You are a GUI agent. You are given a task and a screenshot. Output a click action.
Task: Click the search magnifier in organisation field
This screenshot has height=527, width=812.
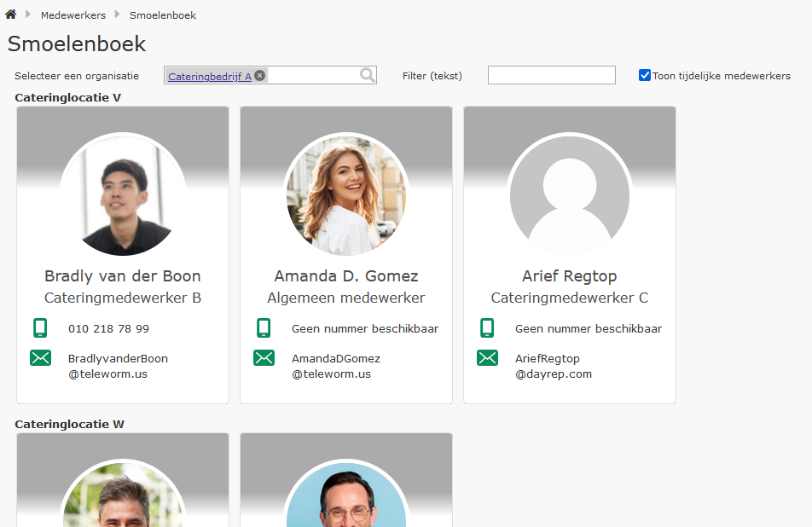click(x=367, y=75)
